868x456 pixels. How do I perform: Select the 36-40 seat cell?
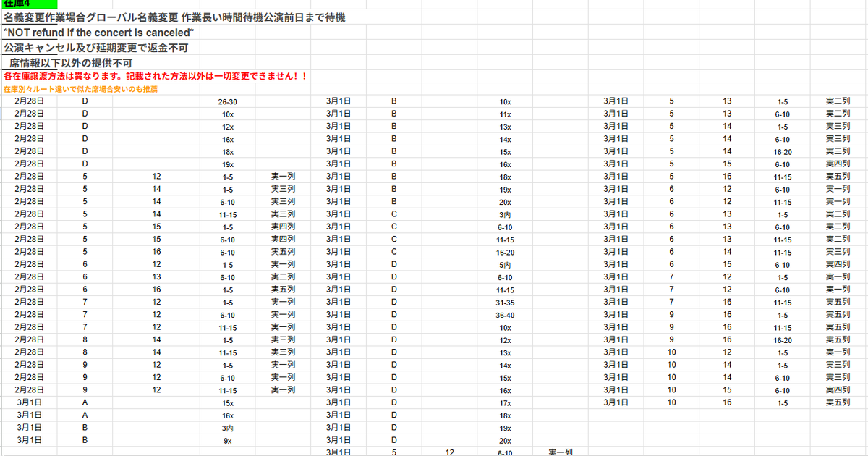coord(505,315)
